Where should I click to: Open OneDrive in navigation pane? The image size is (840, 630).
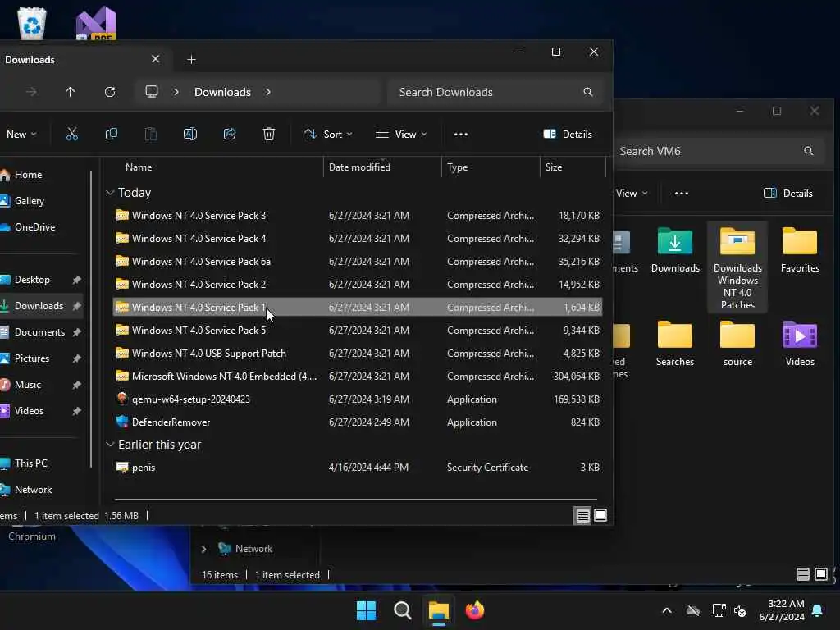34,226
